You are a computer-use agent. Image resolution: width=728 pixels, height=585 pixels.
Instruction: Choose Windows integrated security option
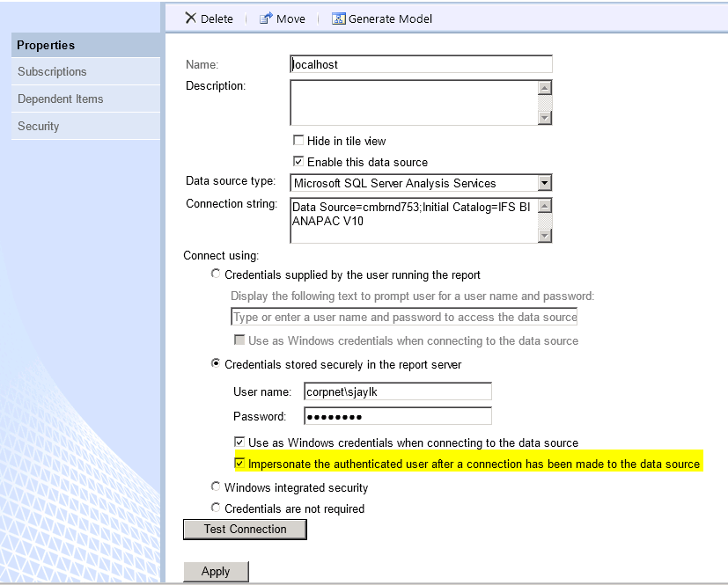click(216, 486)
